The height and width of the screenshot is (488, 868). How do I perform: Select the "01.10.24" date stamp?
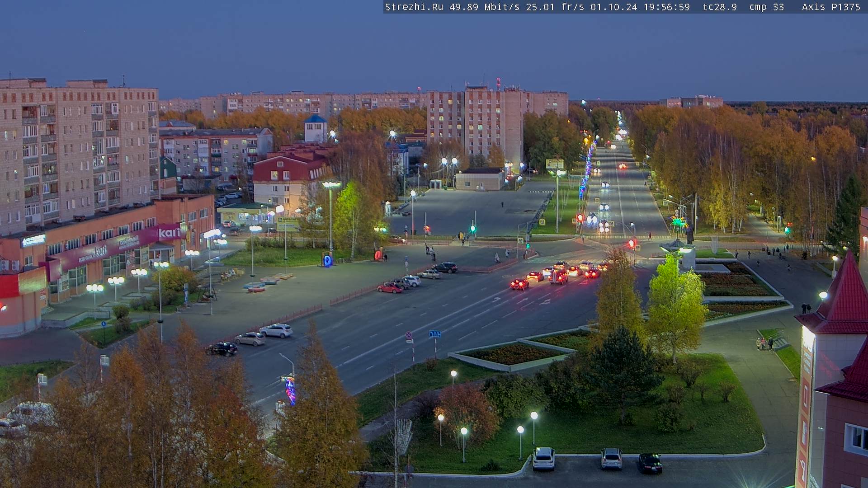click(613, 7)
